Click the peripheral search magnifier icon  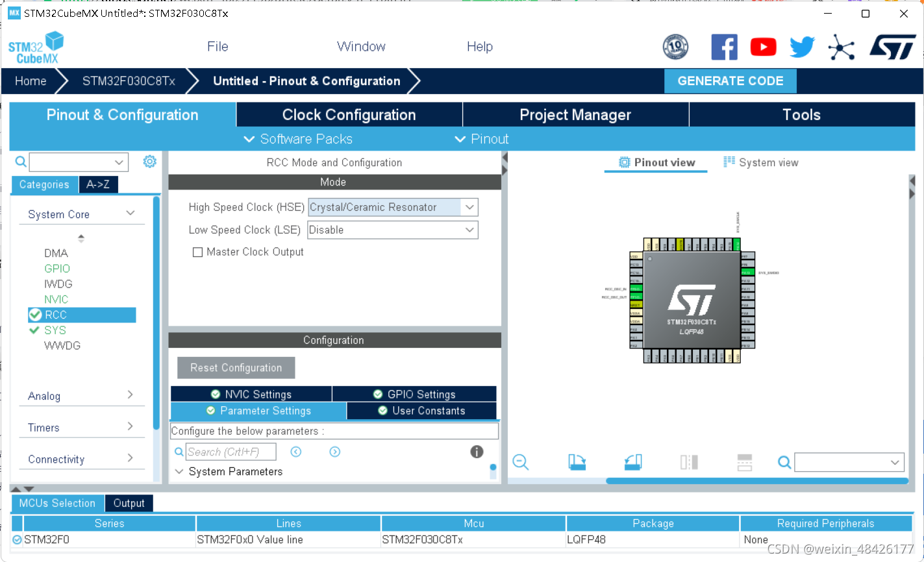21,162
